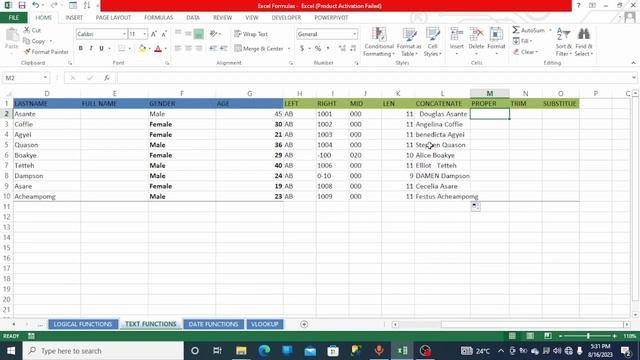Image resolution: width=640 pixels, height=360 pixels.
Task: Click the taskbar search box
Action: click(x=103, y=351)
